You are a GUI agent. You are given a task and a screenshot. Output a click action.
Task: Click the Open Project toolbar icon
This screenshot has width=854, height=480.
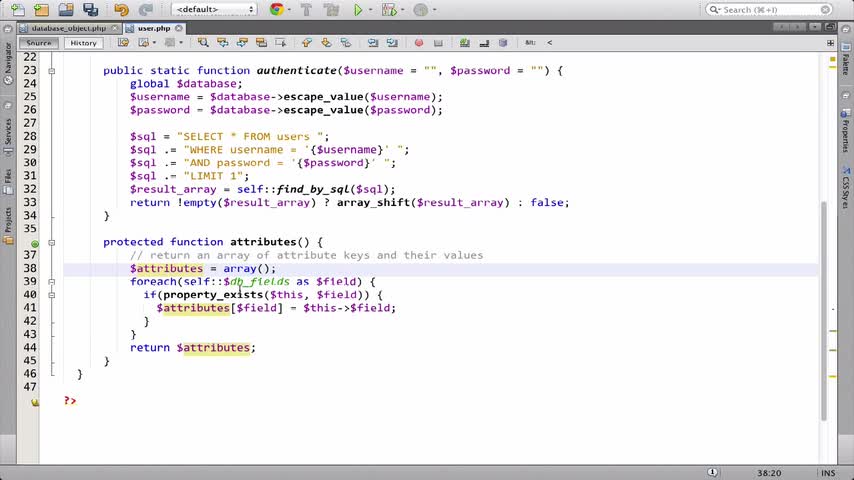(66, 9)
